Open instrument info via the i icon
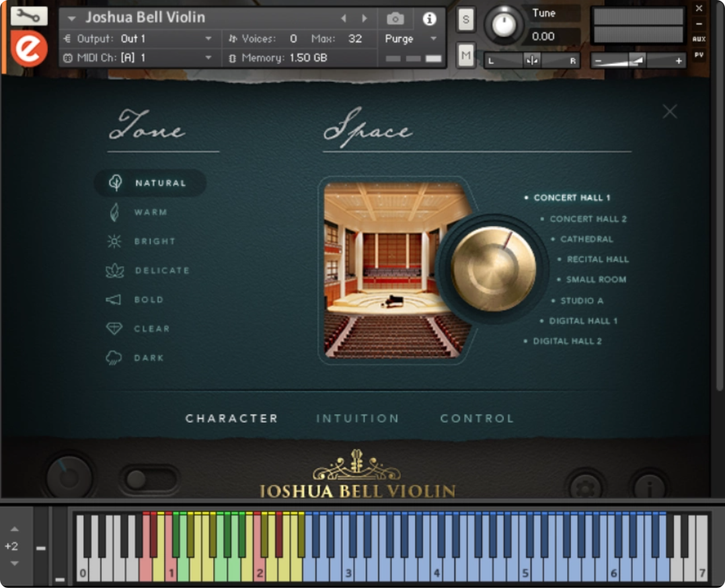Viewport: 725px width, 588px height. [429, 19]
